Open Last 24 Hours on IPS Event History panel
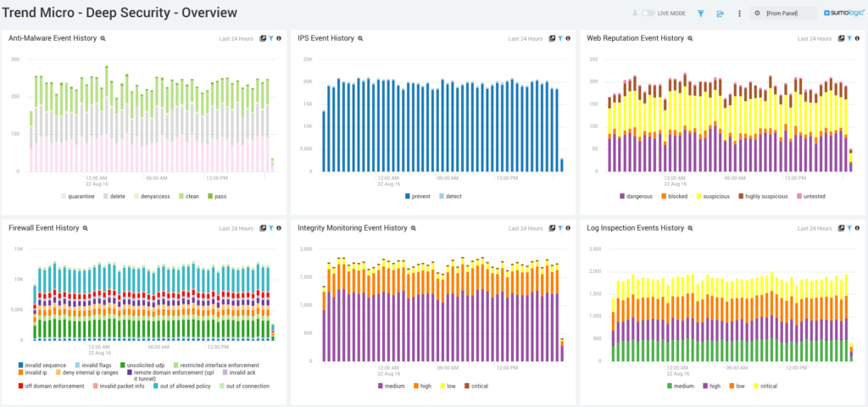 526,39
